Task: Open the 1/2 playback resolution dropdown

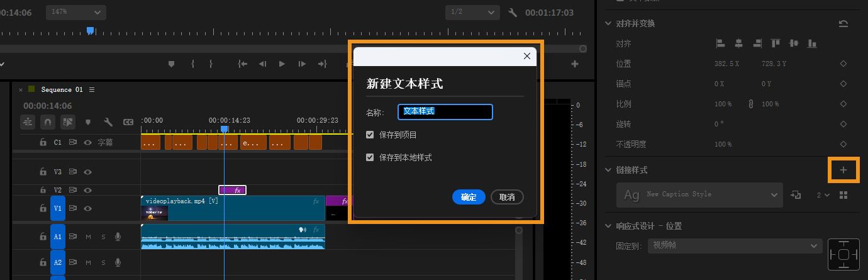Action: pyautogui.click(x=473, y=12)
